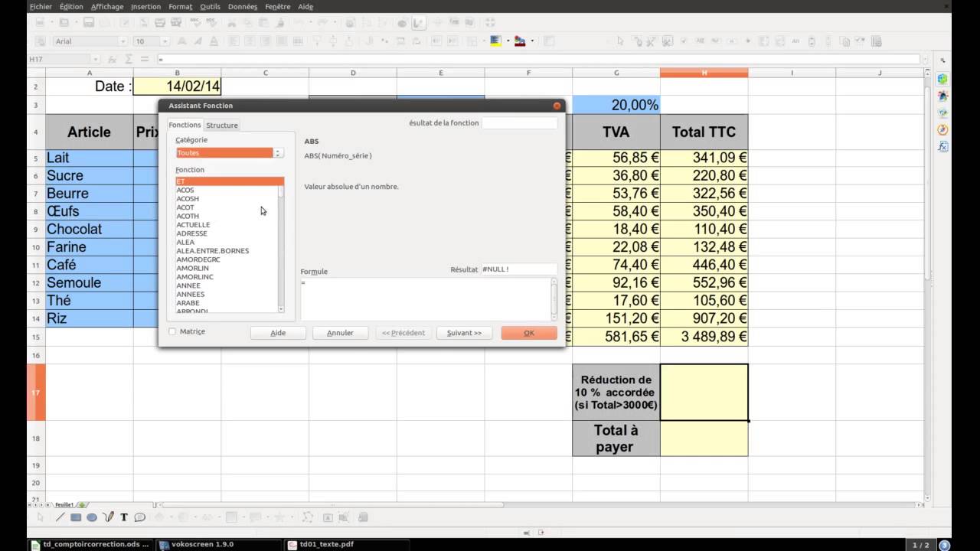
Task: Click the formula input line in toolbar
Action: pyautogui.click(x=538, y=59)
